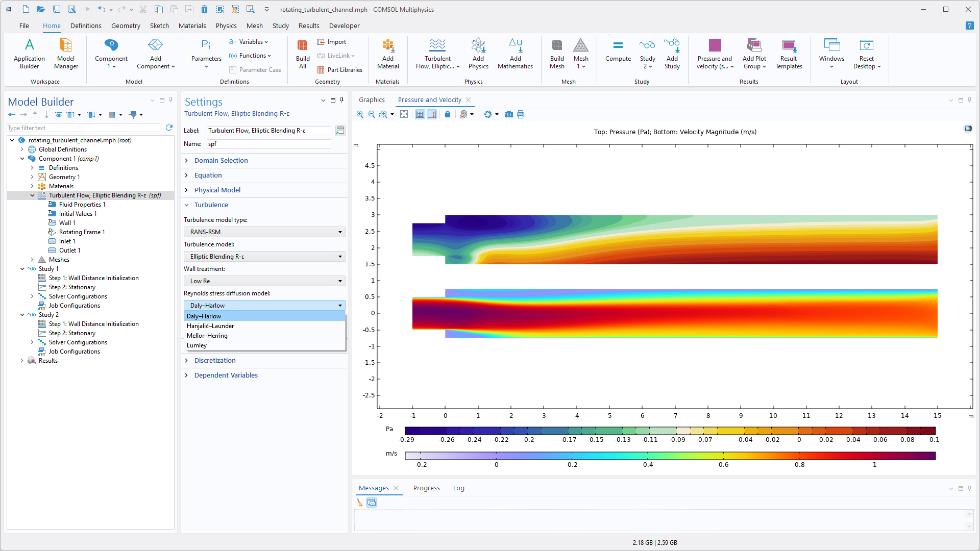Expand the Discretization section

coord(215,360)
